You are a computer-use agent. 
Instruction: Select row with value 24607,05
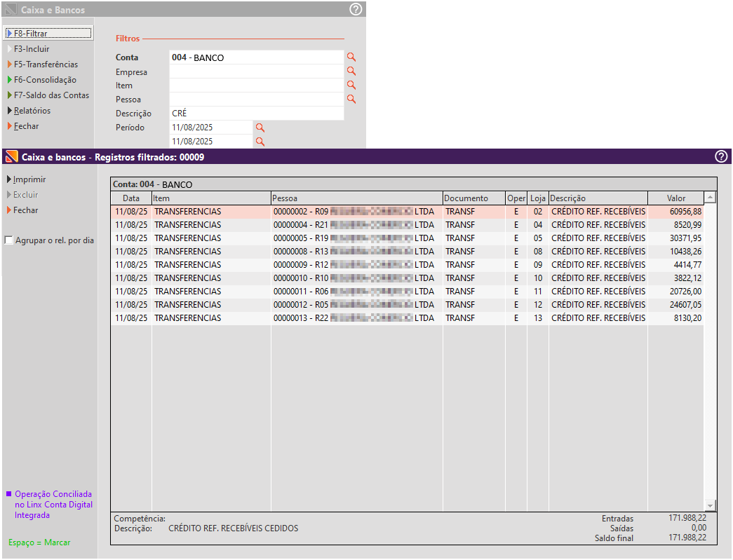[407, 304]
